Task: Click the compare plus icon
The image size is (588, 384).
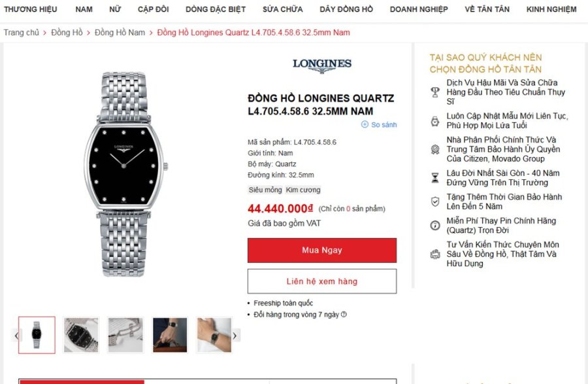Action: (365, 124)
